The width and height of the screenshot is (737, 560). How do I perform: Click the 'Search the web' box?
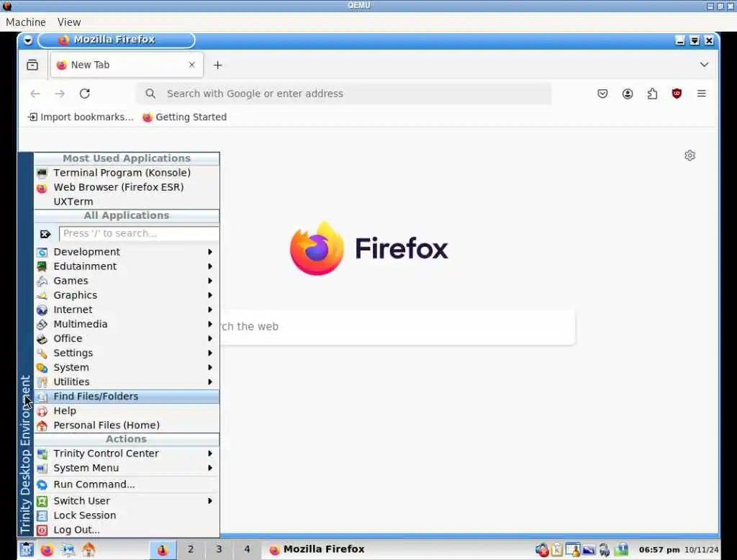(397, 327)
